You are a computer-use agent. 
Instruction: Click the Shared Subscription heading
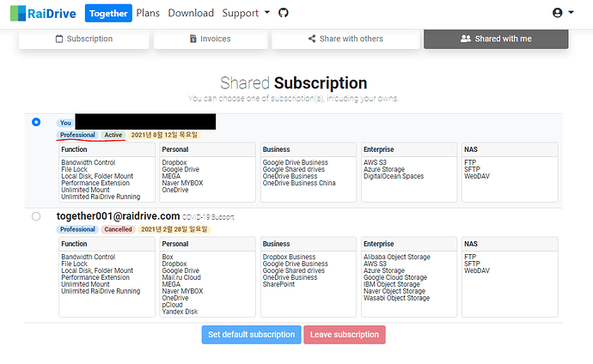(x=293, y=83)
